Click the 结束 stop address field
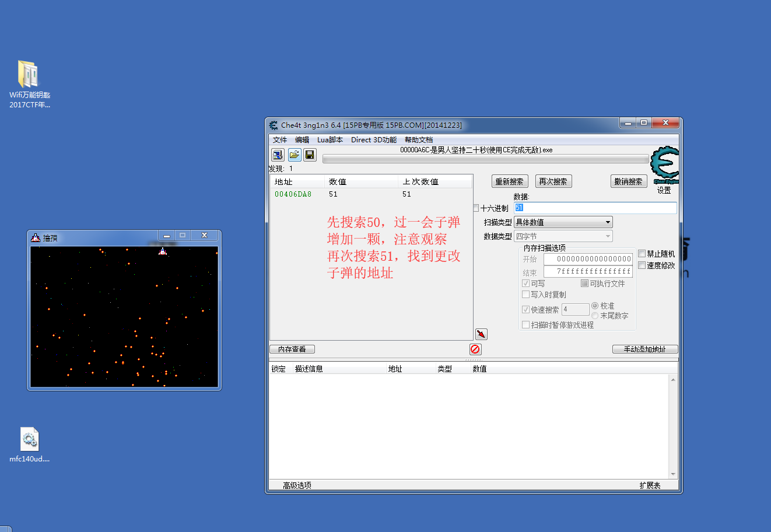 coord(588,271)
